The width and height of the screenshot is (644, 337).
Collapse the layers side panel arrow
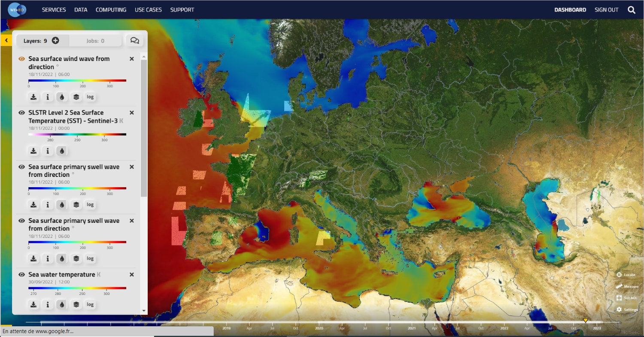[x=6, y=40]
